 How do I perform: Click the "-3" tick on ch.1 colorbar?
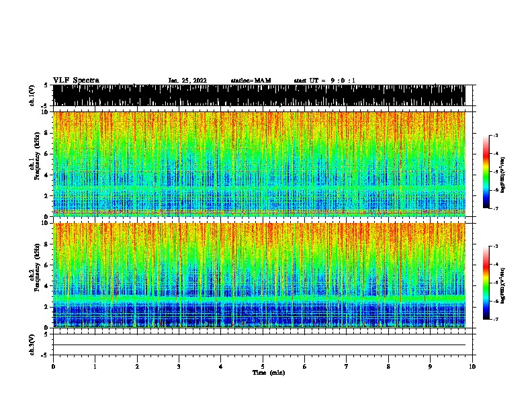click(495, 135)
